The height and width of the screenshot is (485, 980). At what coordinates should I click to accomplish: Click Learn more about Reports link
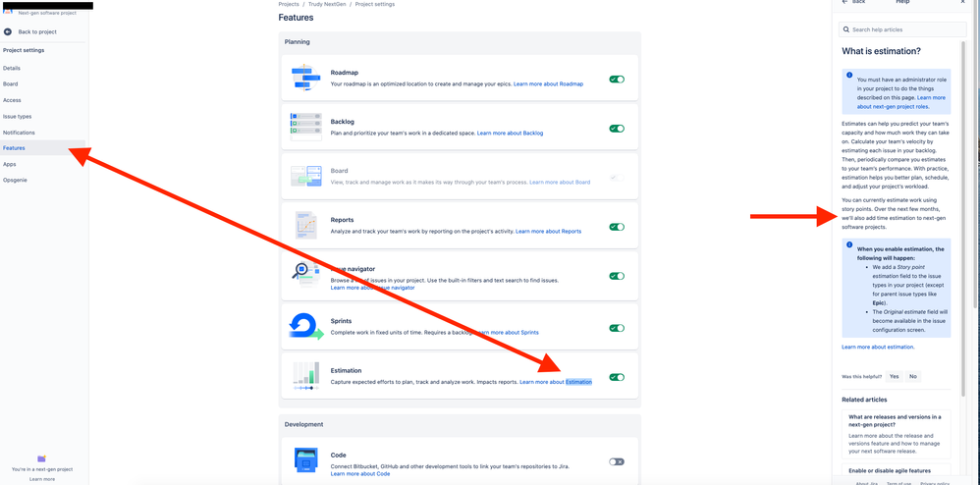tap(548, 232)
